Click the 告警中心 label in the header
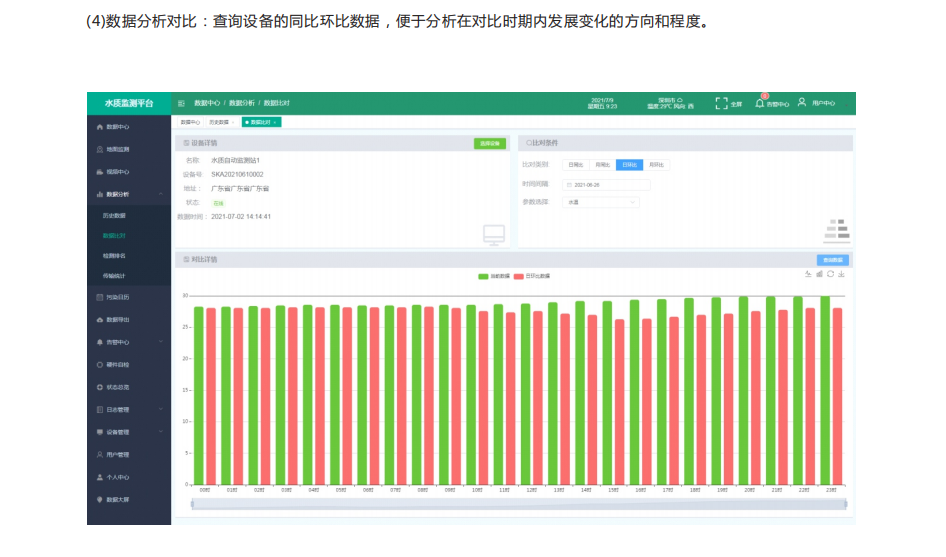The height and width of the screenshot is (557, 946). pos(777,104)
